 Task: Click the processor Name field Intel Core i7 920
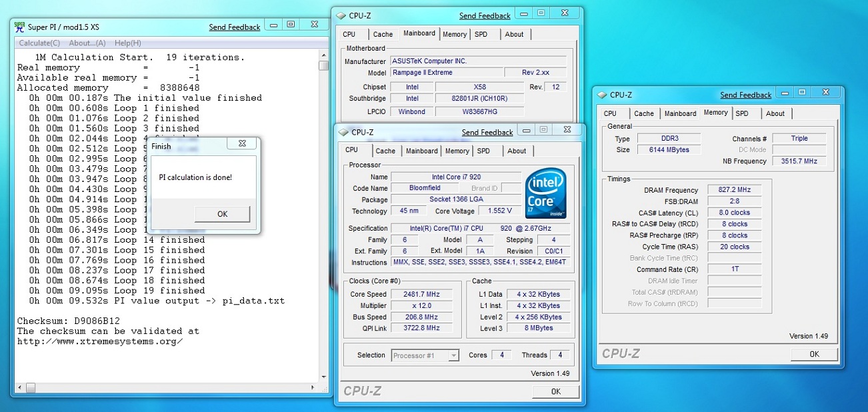pos(456,177)
